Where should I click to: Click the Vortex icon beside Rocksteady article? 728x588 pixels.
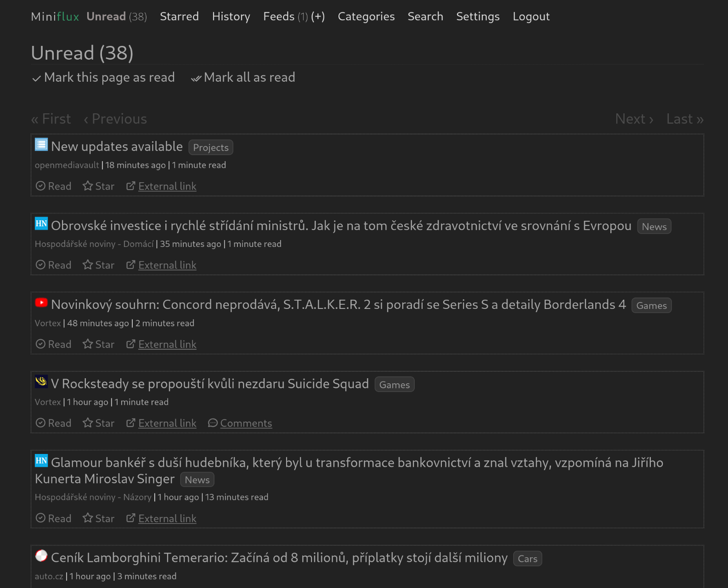coord(41,381)
